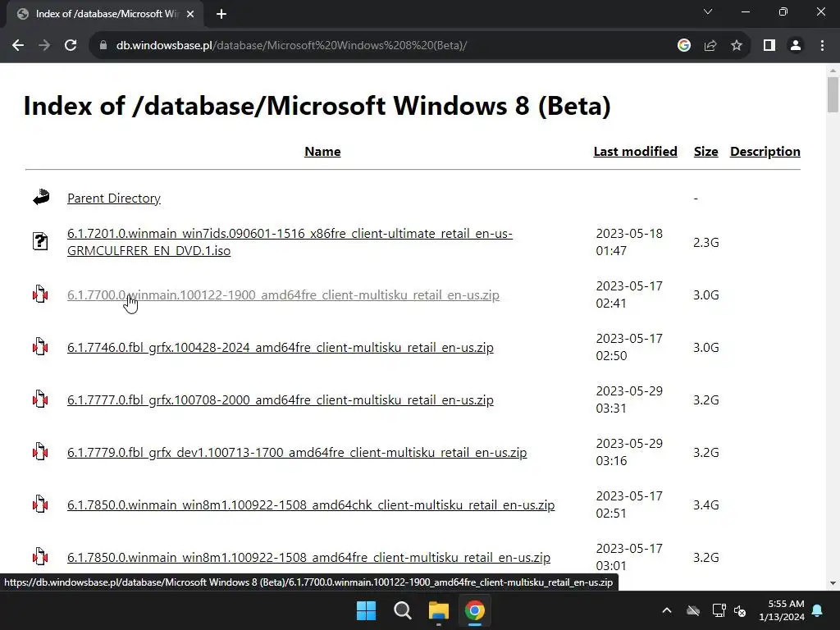Click date 2023-05-29 03:31
The height and width of the screenshot is (630, 840).
click(x=629, y=399)
